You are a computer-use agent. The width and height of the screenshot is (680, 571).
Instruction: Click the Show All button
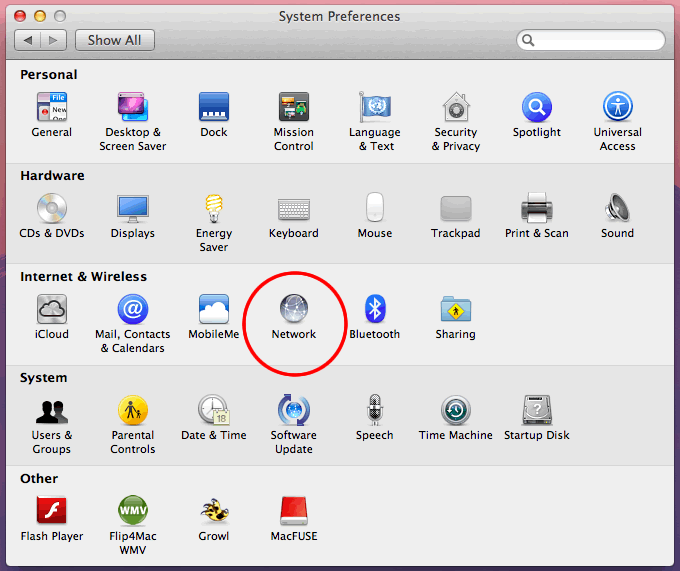tap(115, 40)
